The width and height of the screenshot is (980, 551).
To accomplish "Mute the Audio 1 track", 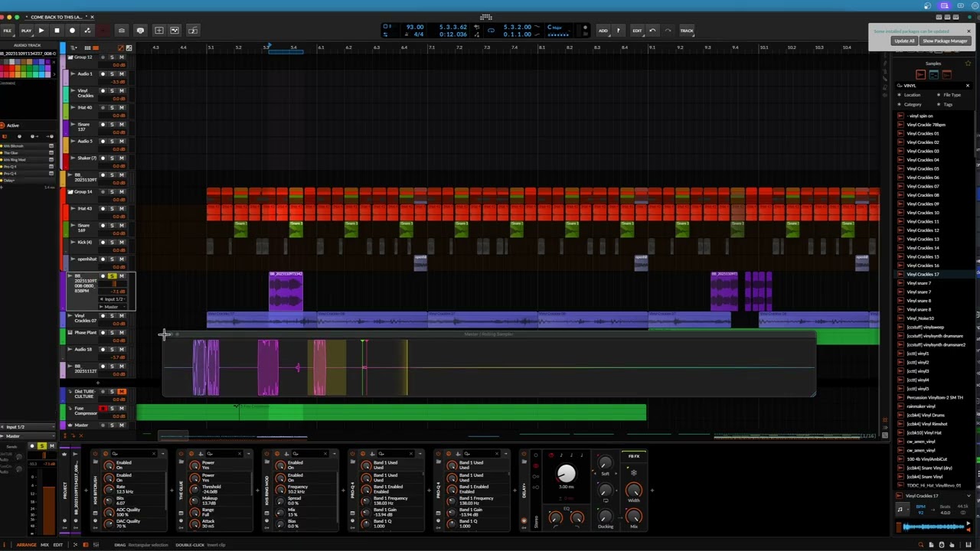I will tap(121, 74).
